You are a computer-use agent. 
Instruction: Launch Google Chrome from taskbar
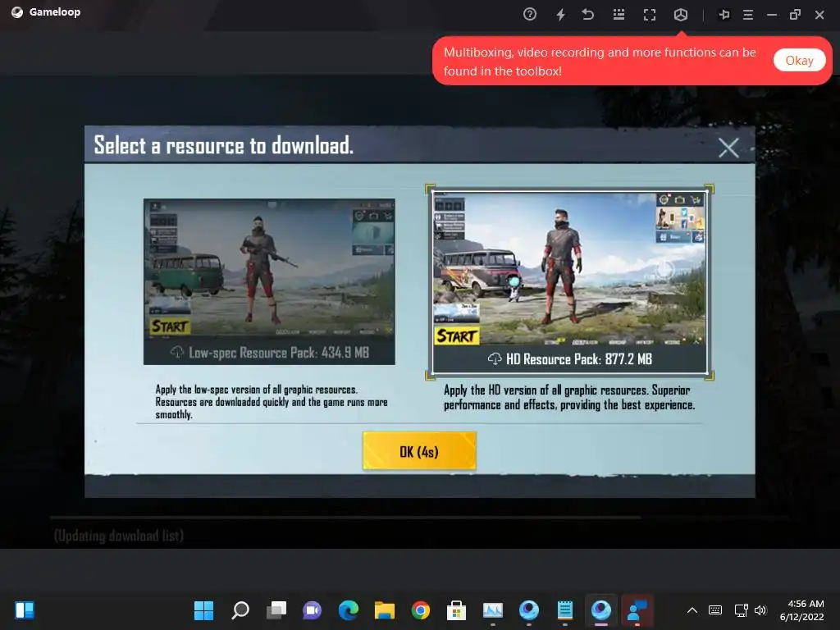click(421, 610)
